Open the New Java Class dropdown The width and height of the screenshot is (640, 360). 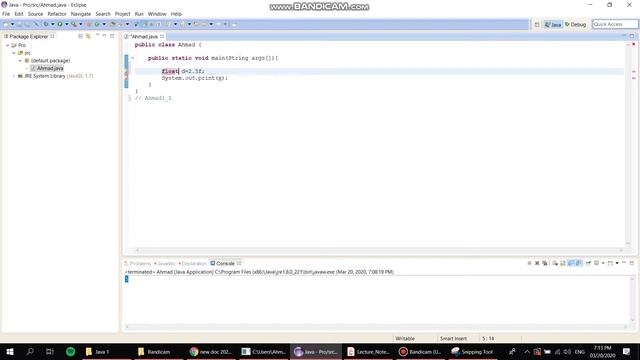coord(104,24)
